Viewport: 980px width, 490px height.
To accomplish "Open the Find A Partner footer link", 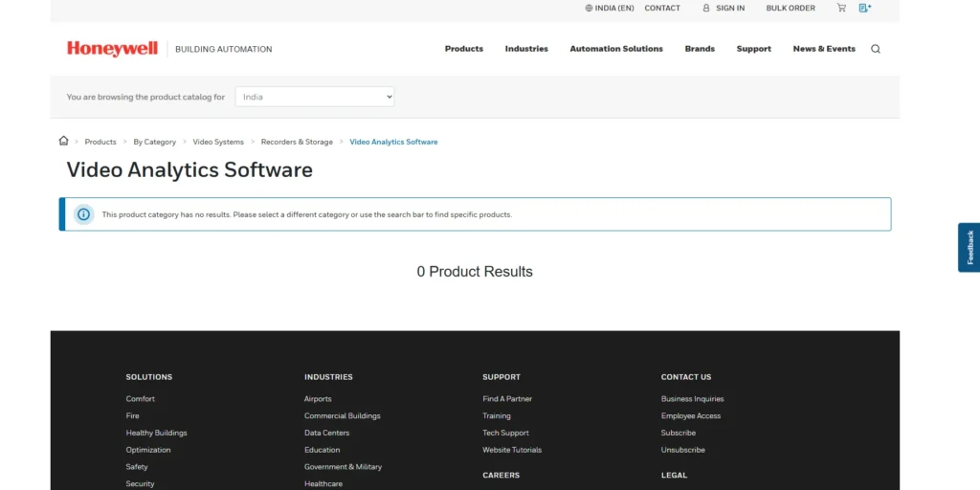I will 507,399.
